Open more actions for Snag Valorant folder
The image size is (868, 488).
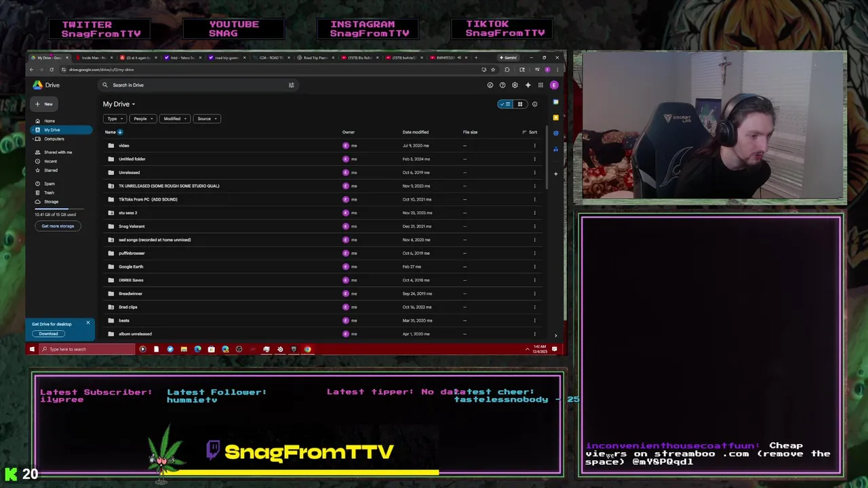(x=534, y=226)
